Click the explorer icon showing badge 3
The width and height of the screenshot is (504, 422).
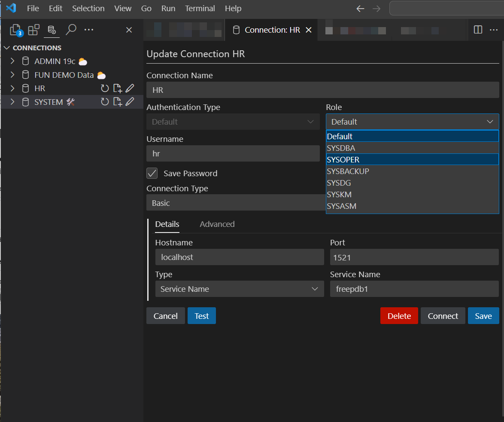(15, 30)
